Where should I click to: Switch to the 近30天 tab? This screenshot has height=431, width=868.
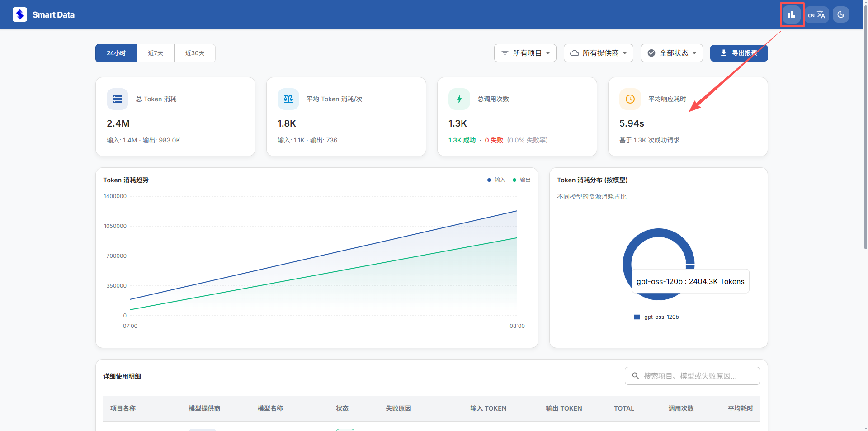tap(195, 53)
